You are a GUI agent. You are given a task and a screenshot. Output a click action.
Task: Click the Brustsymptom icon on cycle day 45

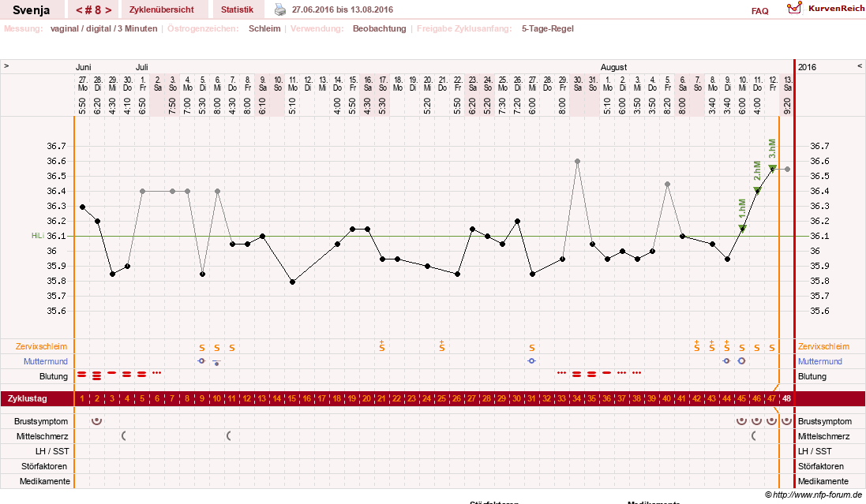tap(742, 421)
